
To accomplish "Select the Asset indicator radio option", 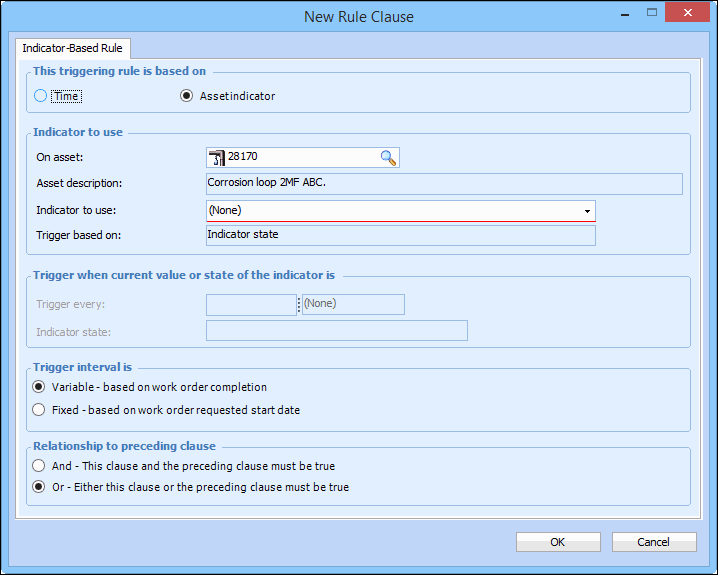I will click(185, 96).
